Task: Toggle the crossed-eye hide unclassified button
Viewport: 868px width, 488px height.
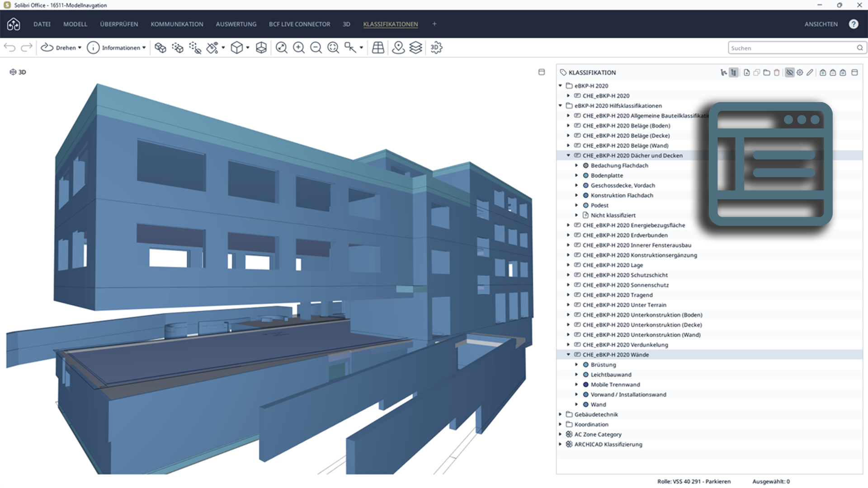Action: [x=790, y=72]
